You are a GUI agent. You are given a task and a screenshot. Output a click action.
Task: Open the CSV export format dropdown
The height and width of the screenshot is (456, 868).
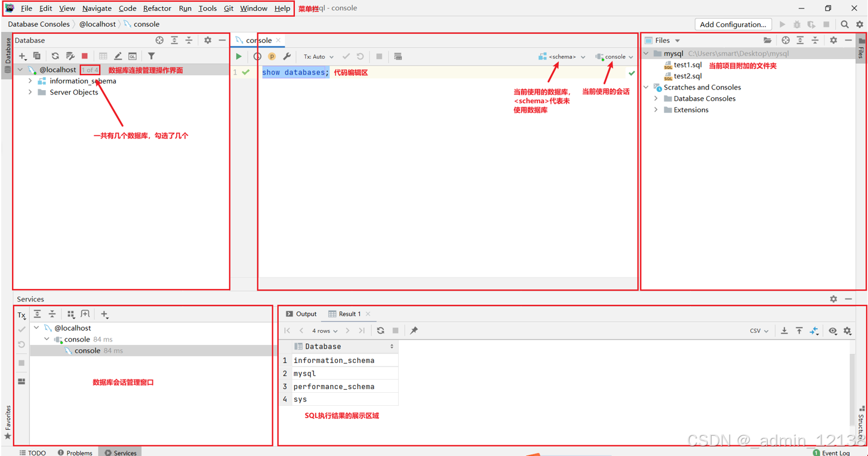759,331
